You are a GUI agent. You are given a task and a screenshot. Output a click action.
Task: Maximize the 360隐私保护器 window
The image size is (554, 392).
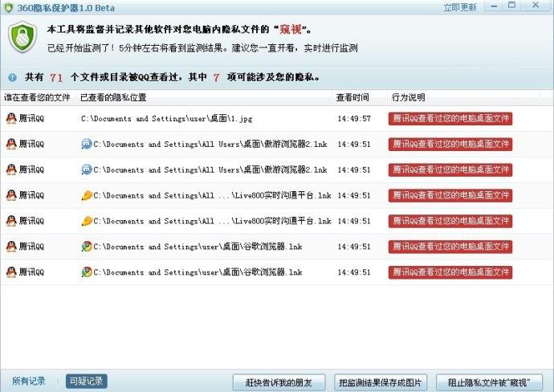coord(511,6)
